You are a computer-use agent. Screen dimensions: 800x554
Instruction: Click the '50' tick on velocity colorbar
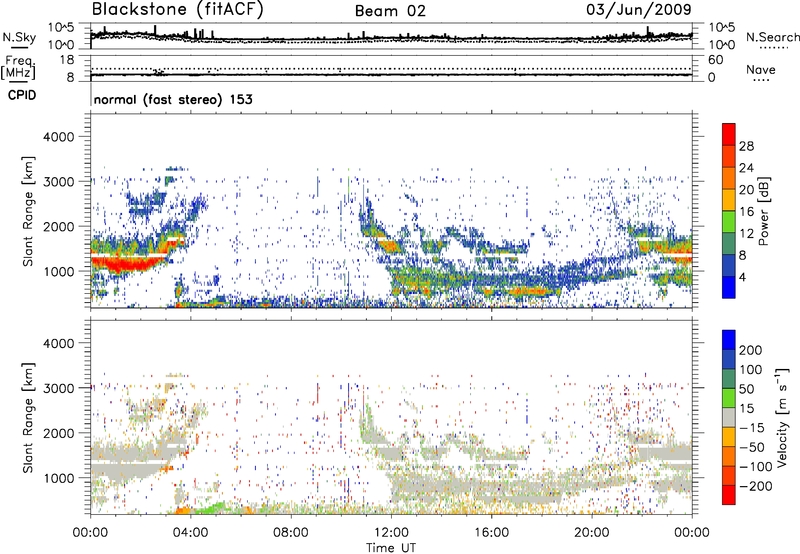(746, 389)
